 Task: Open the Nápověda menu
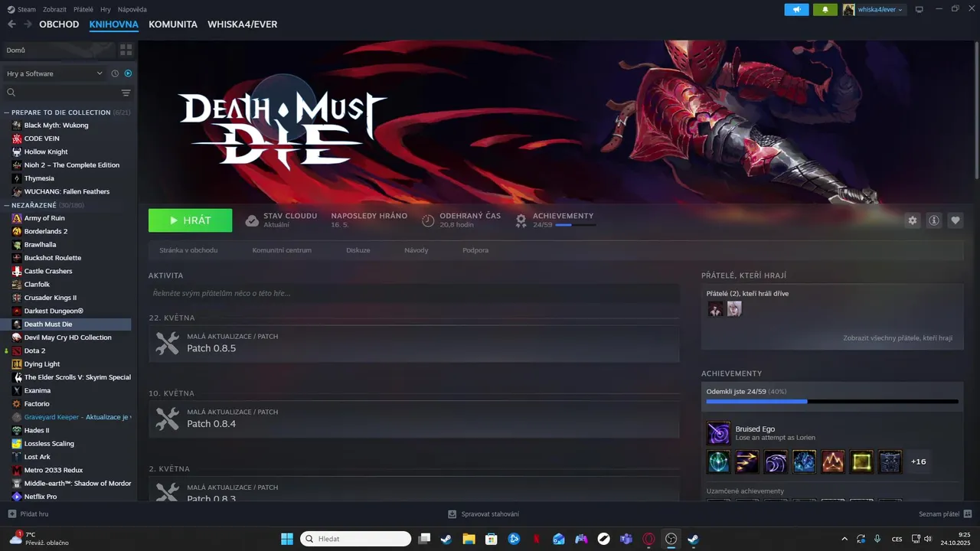point(132,9)
